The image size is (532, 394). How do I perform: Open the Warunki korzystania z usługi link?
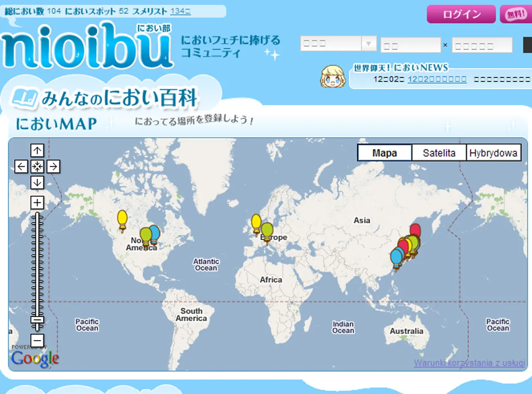469,363
